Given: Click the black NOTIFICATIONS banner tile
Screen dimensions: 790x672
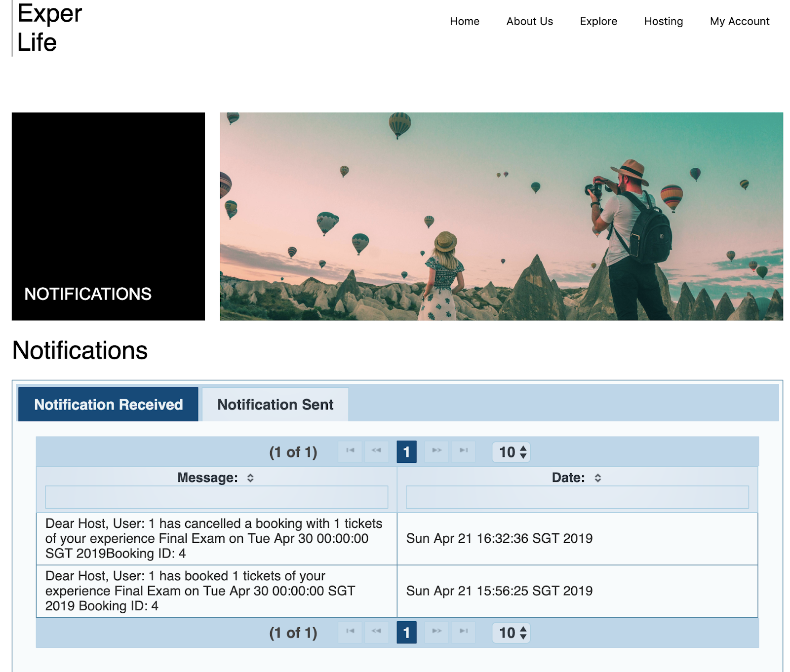Looking at the screenshot, I should pyautogui.click(x=108, y=216).
